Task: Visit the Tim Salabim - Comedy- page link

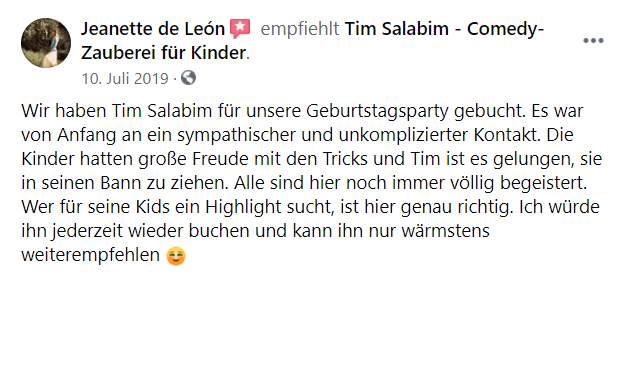Action: click(x=444, y=29)
